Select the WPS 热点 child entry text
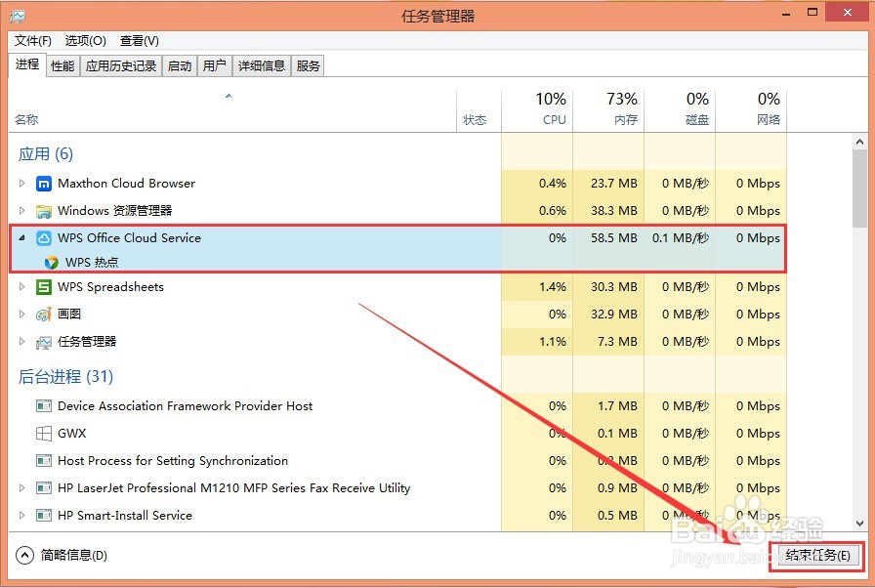 click(92, 262)
